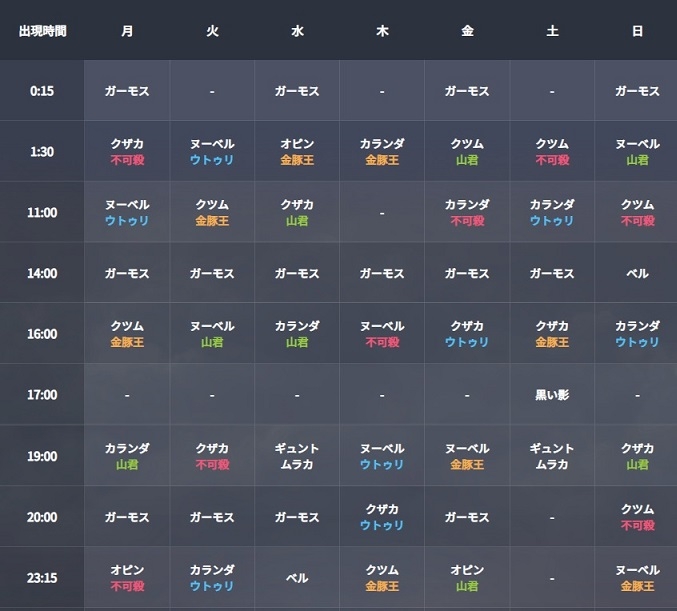677x611 pixels.
Task: Click クザカ ウトゥリ in the 20:00 row
Action: coord(382,517)
